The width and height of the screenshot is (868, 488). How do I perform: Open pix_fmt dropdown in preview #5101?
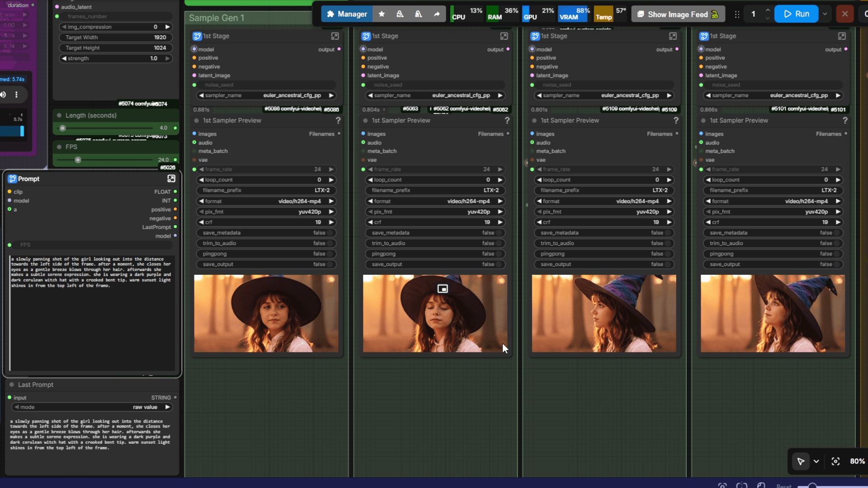[774, 211]
